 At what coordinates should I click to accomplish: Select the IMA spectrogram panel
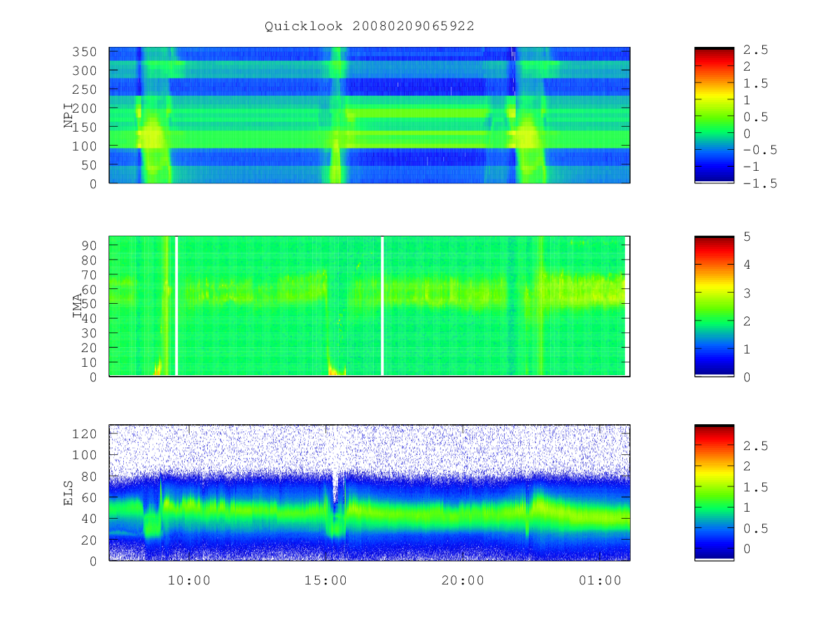[370, 306]
